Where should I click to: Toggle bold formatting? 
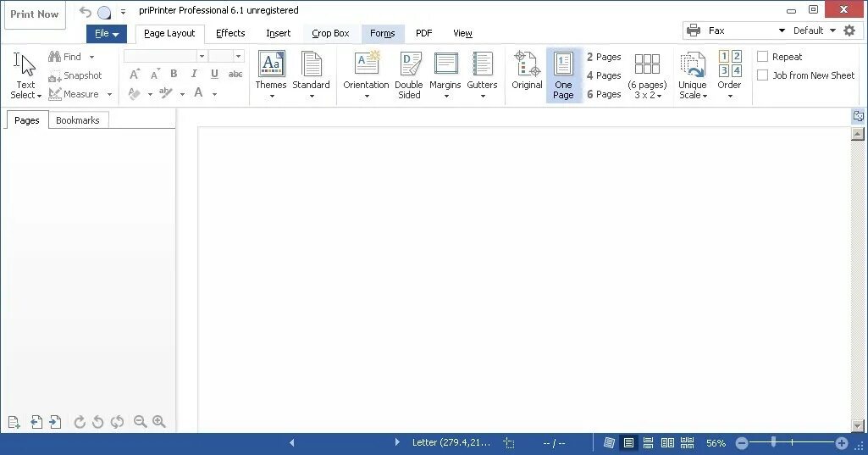[174, 74]
